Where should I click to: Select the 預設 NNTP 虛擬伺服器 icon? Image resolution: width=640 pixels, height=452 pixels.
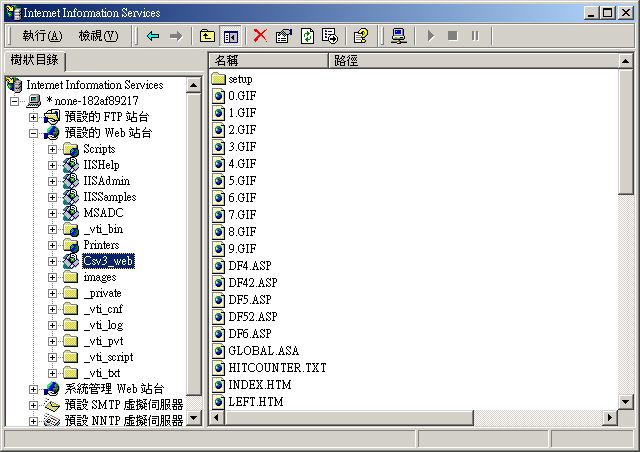pyautogui.click(x=52, y=420)
